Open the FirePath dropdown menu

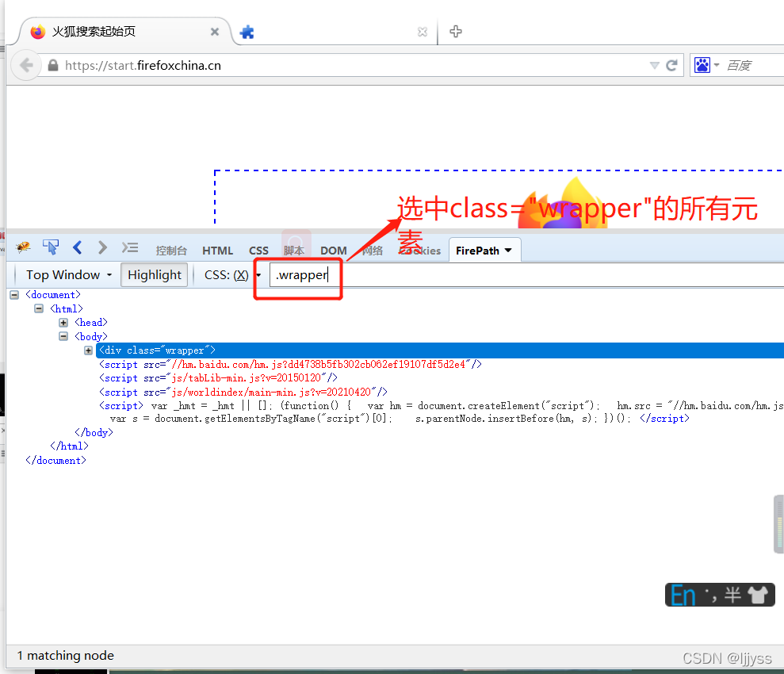(x=484, y=250)
